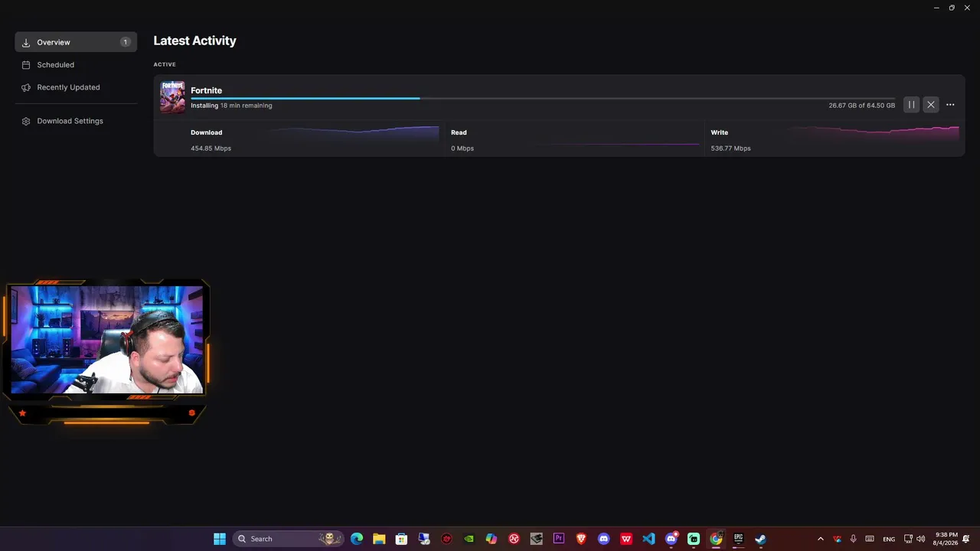The image size is (980, 551).
Task: Open Download Settings in the sidebar
Action: click(76, 121)
